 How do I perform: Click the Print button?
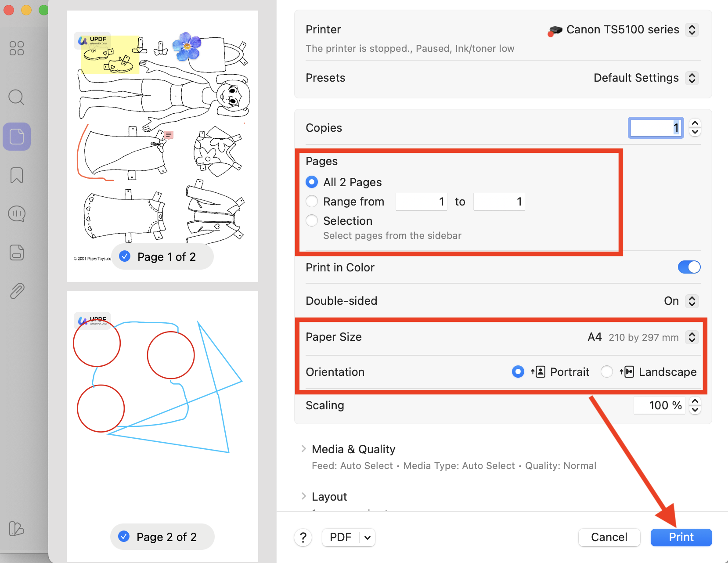pos(681,537)
